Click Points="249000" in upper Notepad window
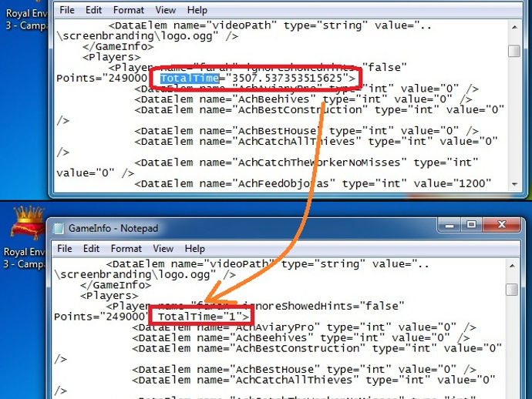This screenshot has height=399, width=532. (x=102, y=78)
